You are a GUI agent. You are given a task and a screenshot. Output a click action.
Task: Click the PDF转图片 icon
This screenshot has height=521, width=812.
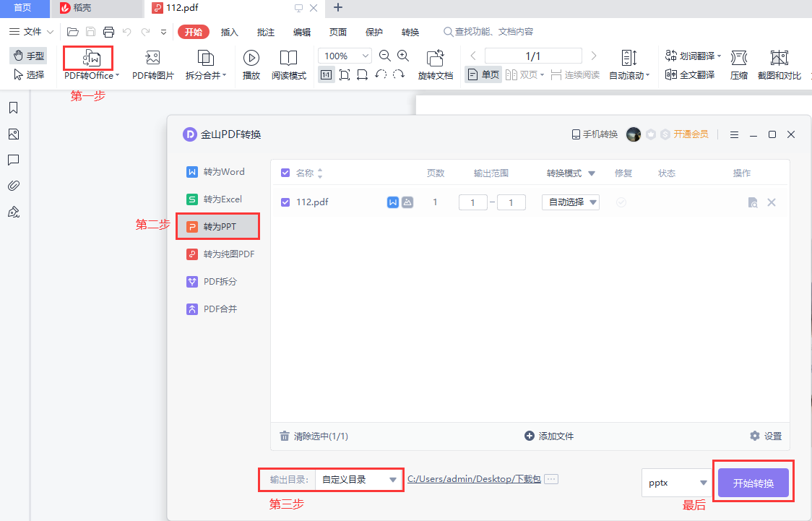pos(152,58)
